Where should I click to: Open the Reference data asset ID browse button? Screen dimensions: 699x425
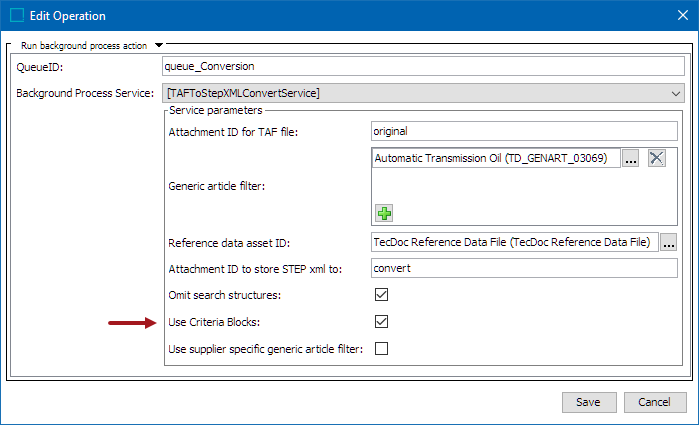pyautogui.click(x=669, y=243)
